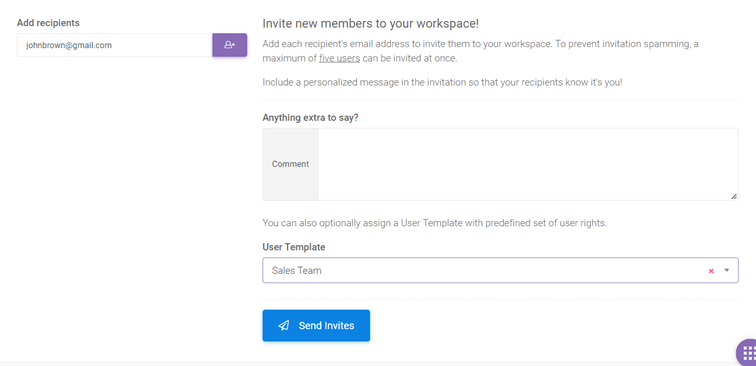The width and height of the screenshot is (756, 366).
Task: Focus the recipient email input field
Action: [x=115, y=45]
